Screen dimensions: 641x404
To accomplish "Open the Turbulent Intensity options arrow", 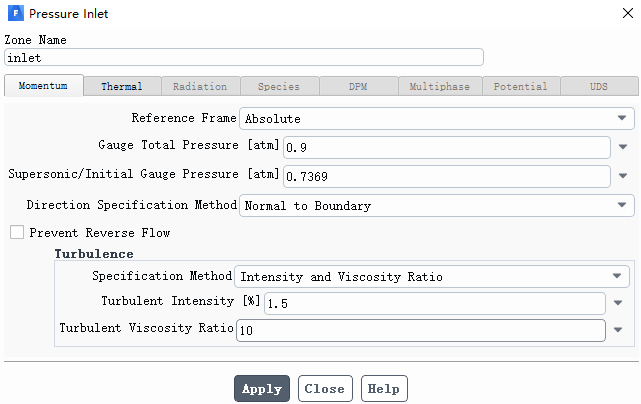I will pyautogui.click(x=618, y=303).
